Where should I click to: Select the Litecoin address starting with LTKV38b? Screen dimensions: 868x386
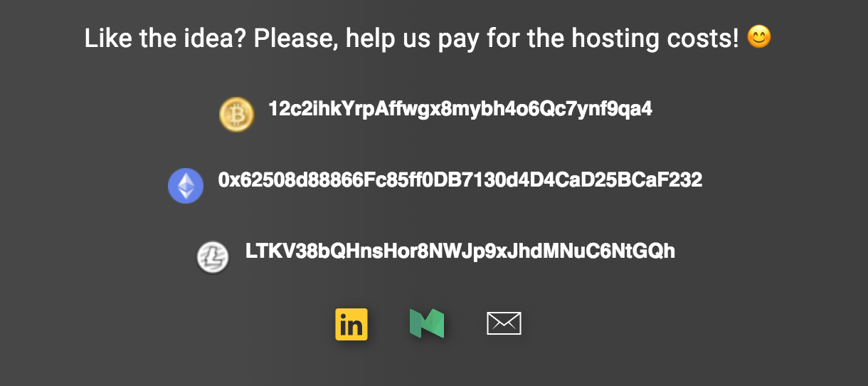(460, 251)
